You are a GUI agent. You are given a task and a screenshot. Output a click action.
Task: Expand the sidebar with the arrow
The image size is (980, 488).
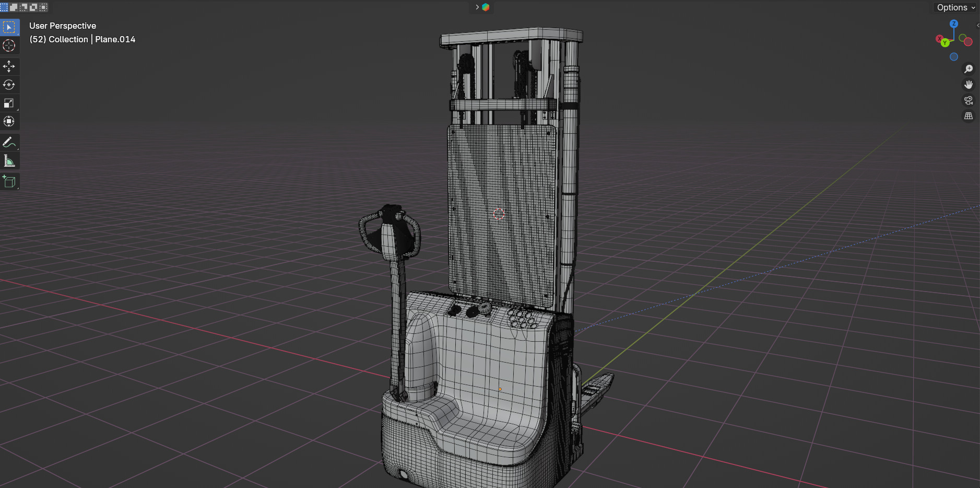point(978,25)
